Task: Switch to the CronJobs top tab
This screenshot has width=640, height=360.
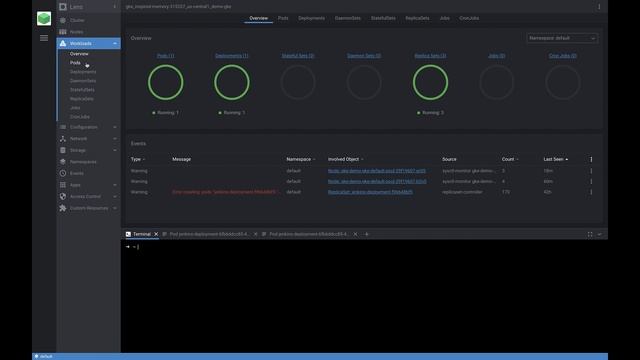Action: pyautogui.click(x=469, y=18)
